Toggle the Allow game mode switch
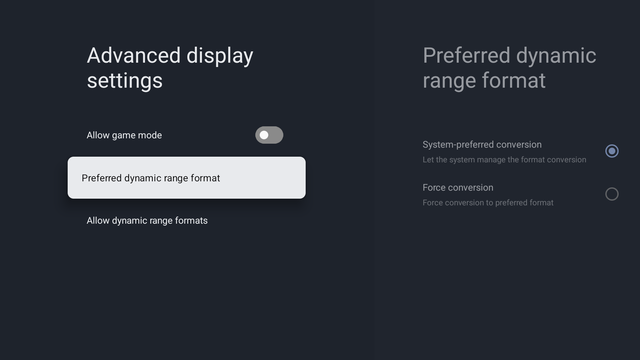This screenshot has height=360, width=640. (269, 135)
